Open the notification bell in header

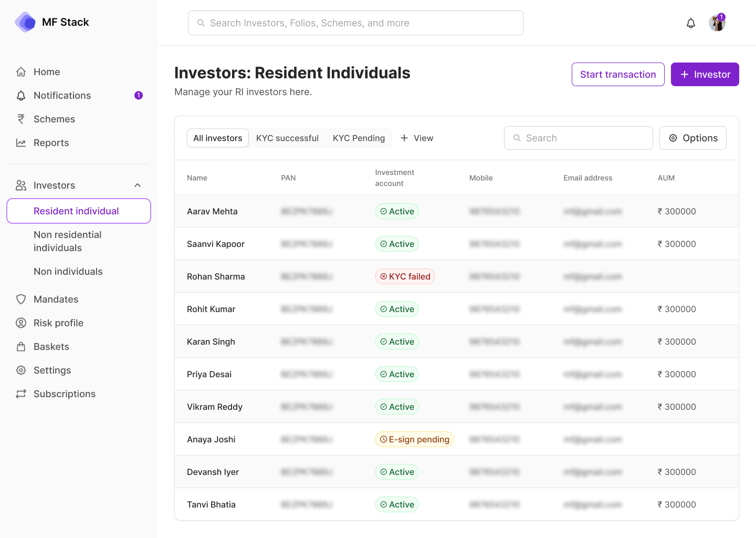[x=691, y=23]
